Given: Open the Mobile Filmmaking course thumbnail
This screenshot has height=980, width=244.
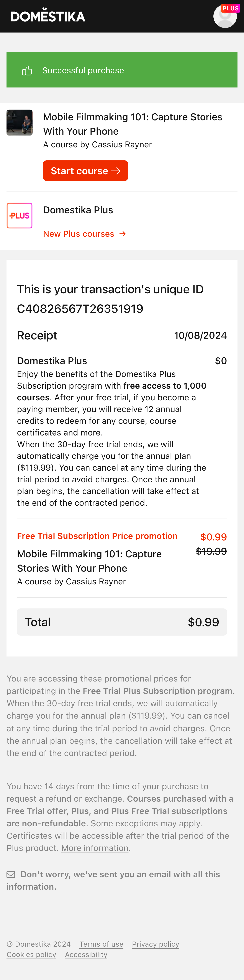Looking at the screenshot, I should 20,123.
